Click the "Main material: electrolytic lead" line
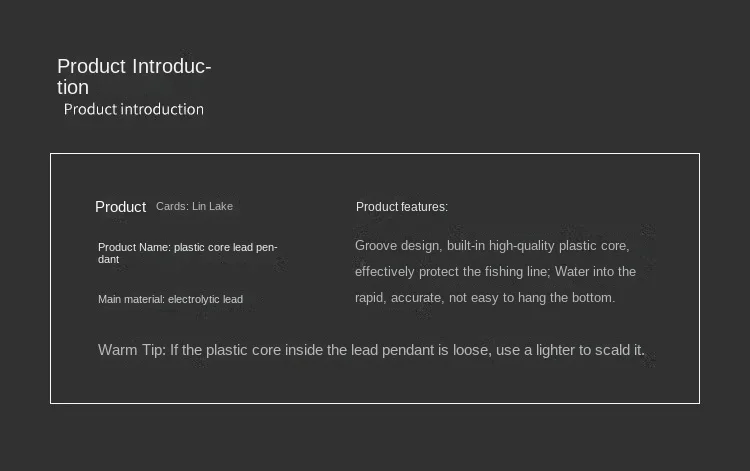 pos(170,299)
